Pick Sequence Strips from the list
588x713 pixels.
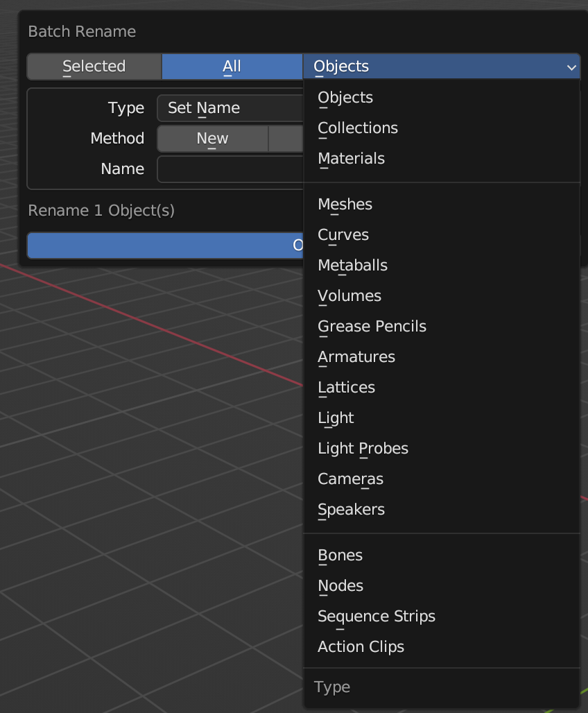[x=377, y=617]
